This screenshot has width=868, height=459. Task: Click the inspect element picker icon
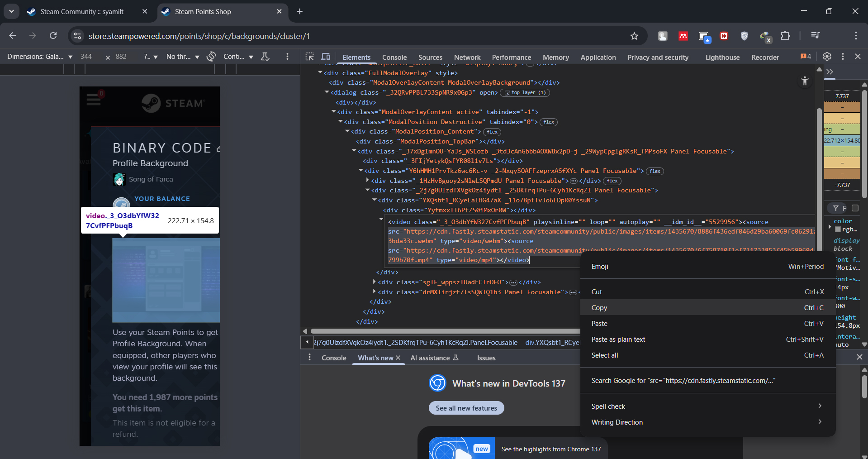click(309, 57)
